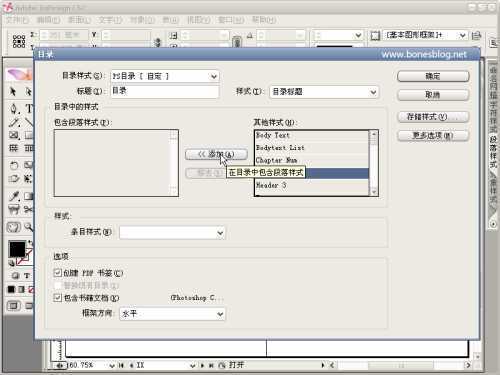Click the greyed 移去 button

point(205,173)
